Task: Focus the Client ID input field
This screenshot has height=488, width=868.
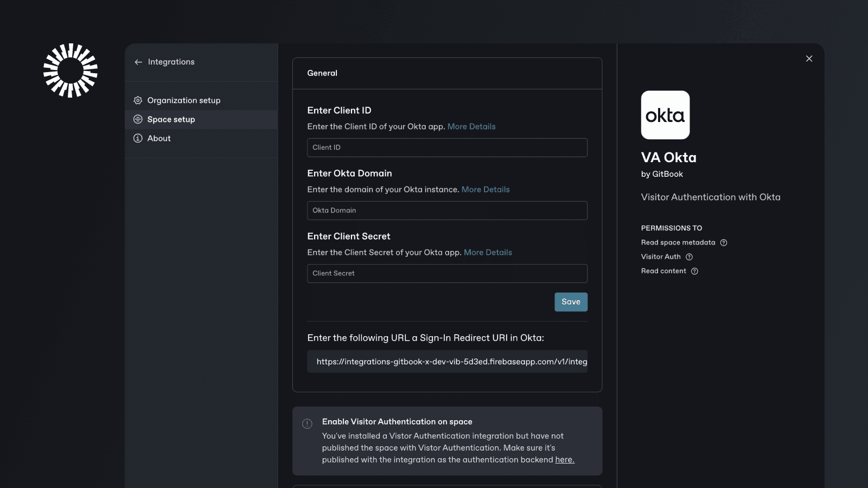Action: tap(447, 147)
